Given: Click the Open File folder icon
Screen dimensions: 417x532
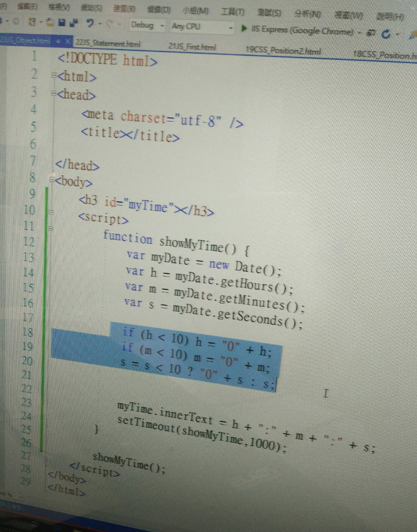Looking at the screenshot, I should click(50, 22).
